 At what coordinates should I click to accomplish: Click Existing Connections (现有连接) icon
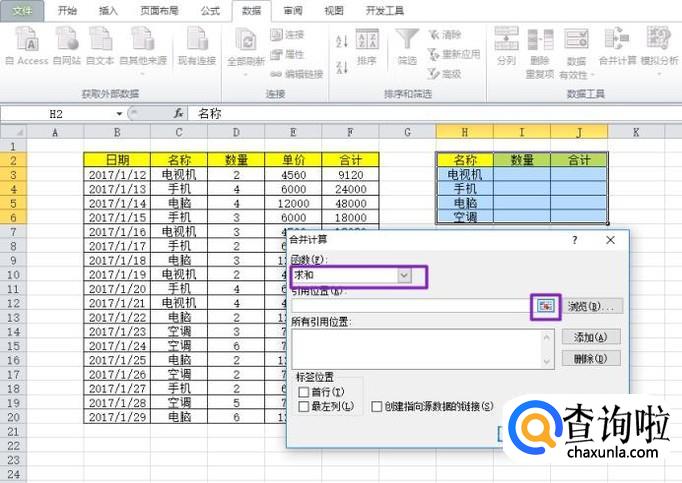coord(197,46)
